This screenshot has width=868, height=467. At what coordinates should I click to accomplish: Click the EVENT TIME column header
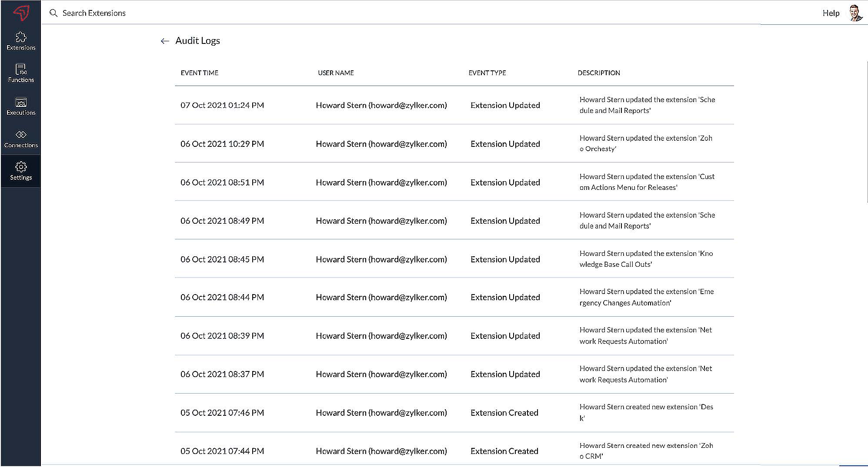200,73
